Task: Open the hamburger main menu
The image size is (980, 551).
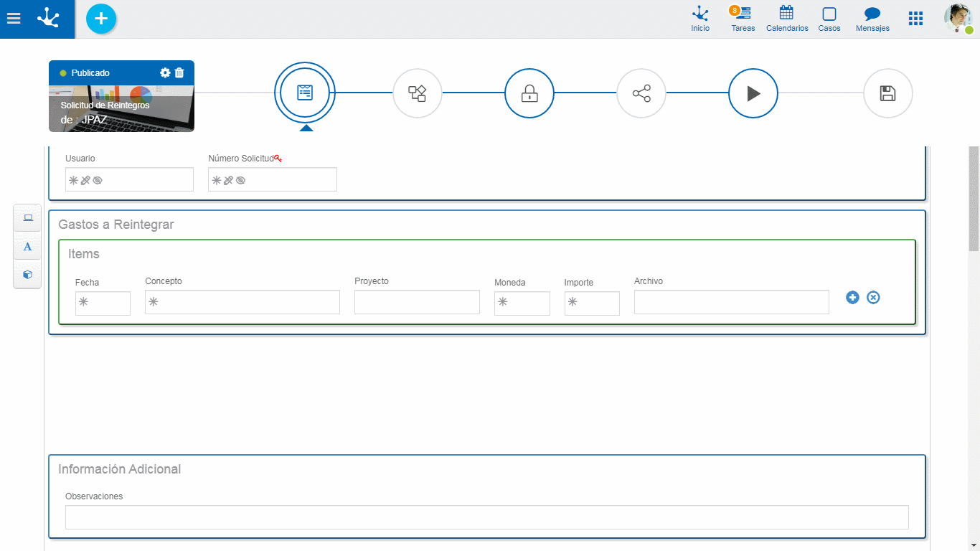Action: click(x=14, y=19)
